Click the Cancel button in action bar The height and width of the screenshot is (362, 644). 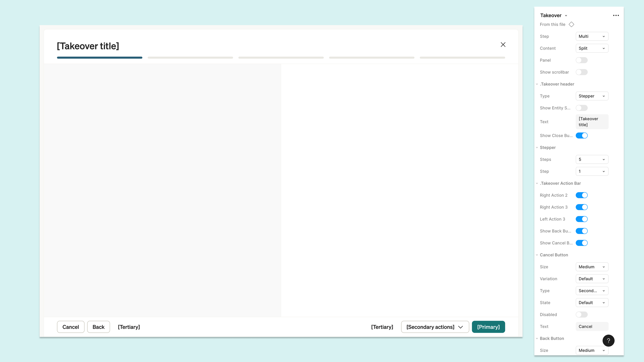[71, 327]
